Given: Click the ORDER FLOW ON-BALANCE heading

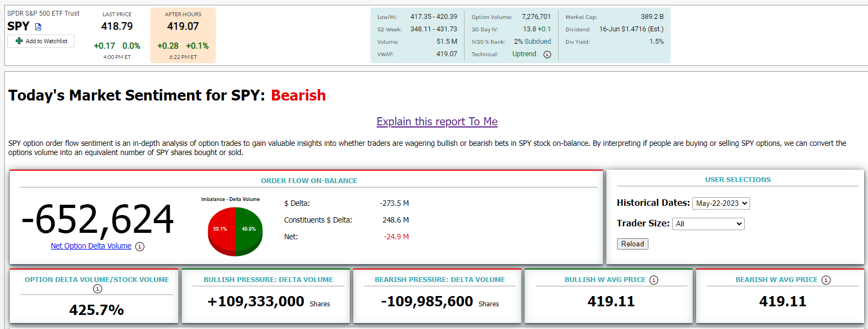Looking at the screenshot, I should tap(309, 181).
